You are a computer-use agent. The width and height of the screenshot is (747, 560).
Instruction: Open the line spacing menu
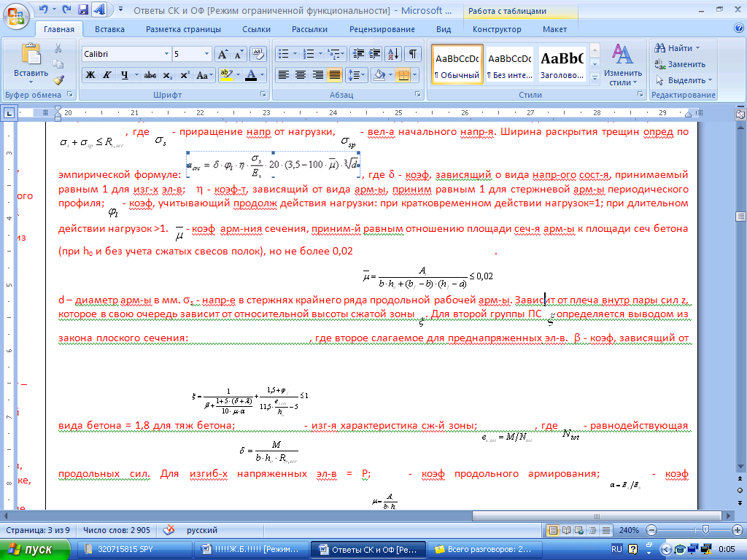(x=356, y=75)
